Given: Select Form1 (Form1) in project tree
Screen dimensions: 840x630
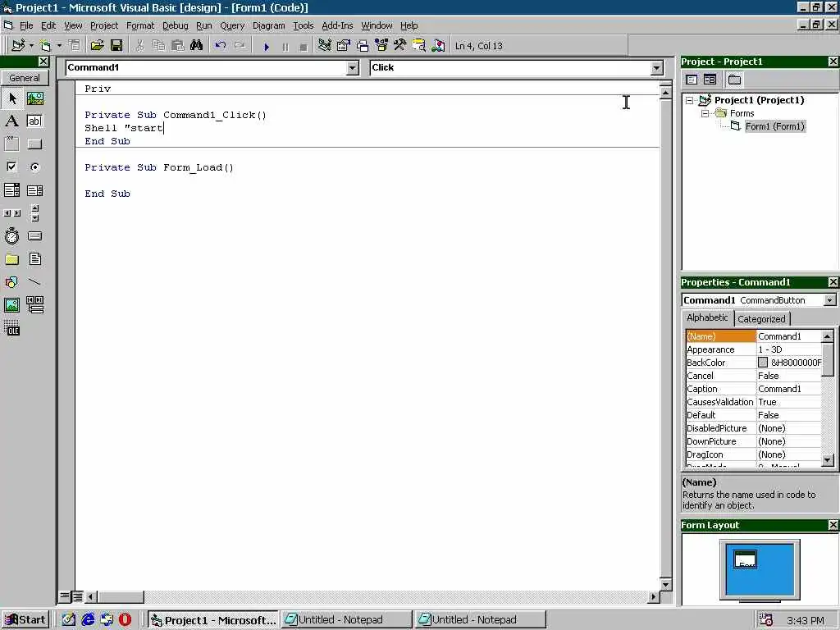Looking at the screenshot, I should click(775, 126).
